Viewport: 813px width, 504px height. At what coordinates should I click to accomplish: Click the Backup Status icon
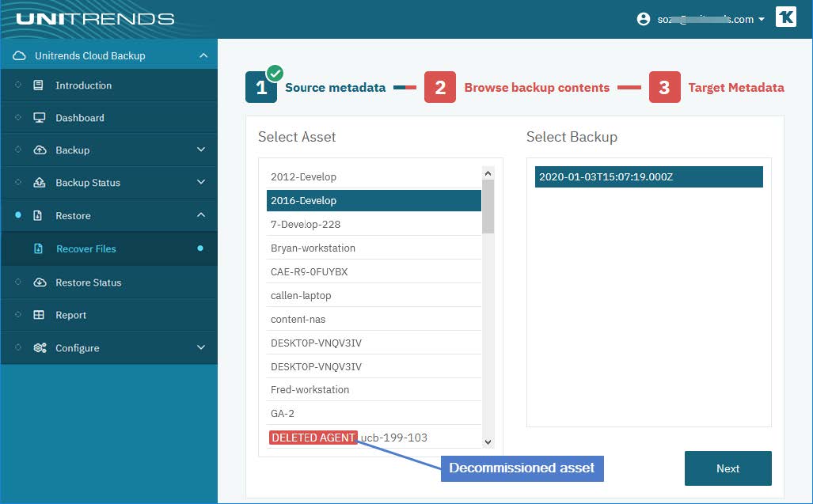(40, 182)
